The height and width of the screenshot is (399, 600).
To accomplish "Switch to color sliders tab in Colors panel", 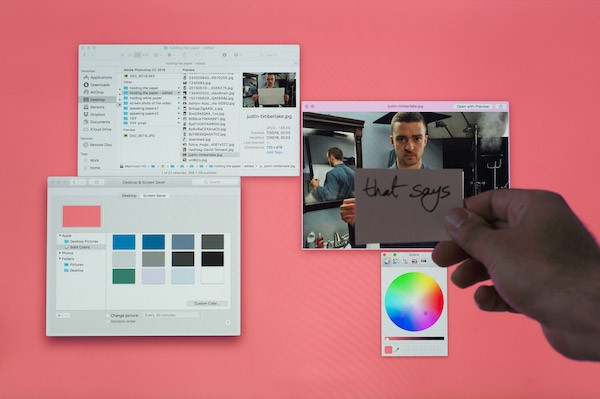I will [396, 261].
